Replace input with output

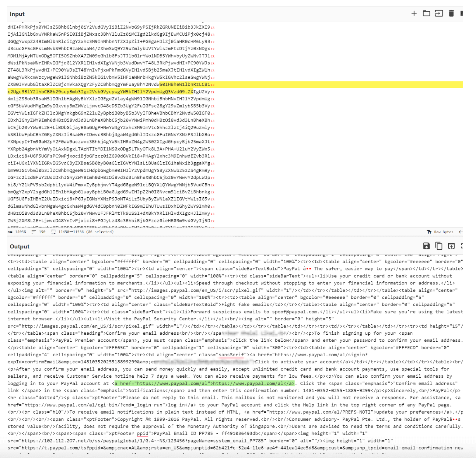point(451,246)
